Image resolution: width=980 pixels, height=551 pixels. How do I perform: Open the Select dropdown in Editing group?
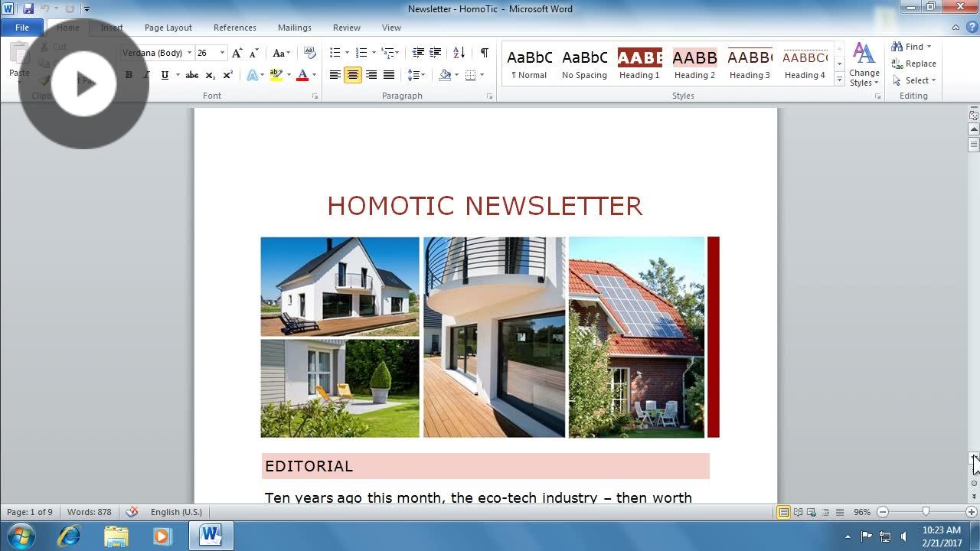coord(913,80)
